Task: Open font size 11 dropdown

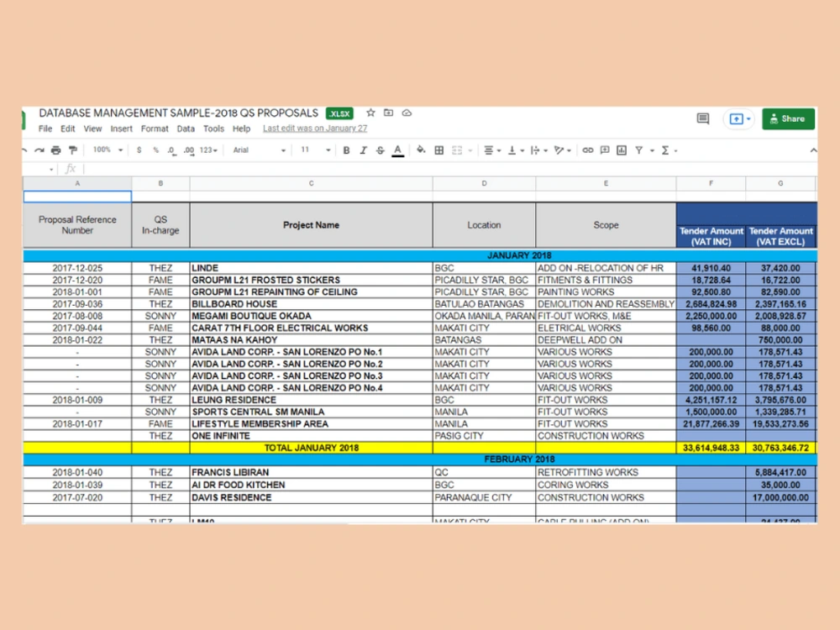Action: [x=315, y=150]
